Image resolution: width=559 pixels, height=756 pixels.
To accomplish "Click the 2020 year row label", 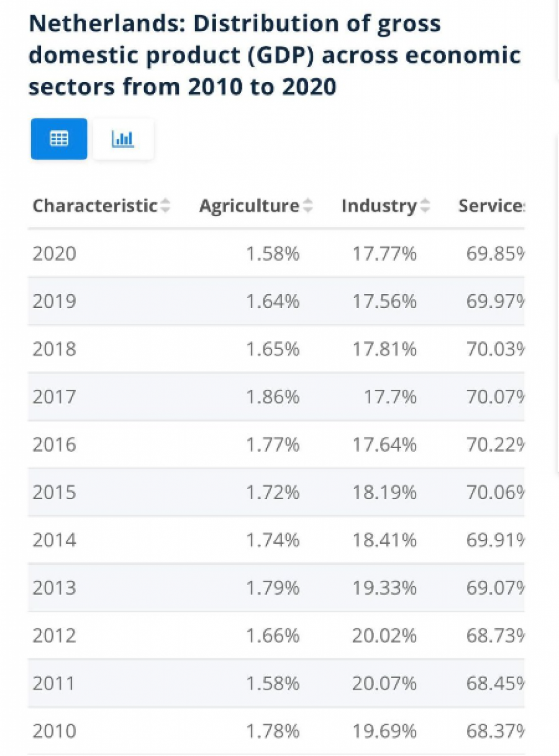I will pyautogui.click(x=54, y=254).
